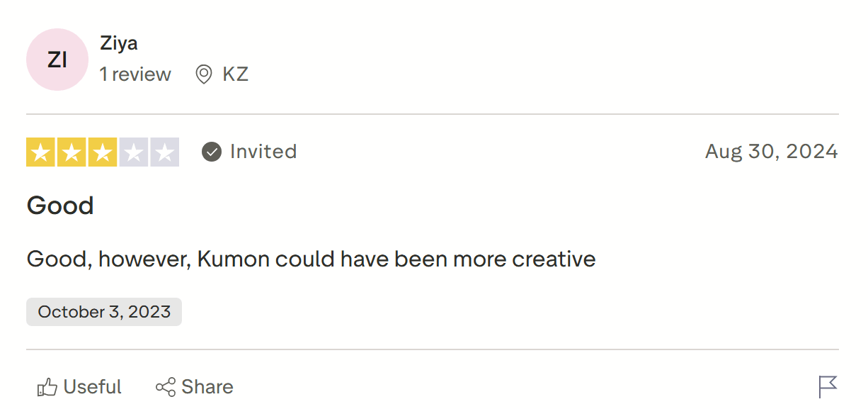
Task: Click the first yellow star
Action: point(40,152)
